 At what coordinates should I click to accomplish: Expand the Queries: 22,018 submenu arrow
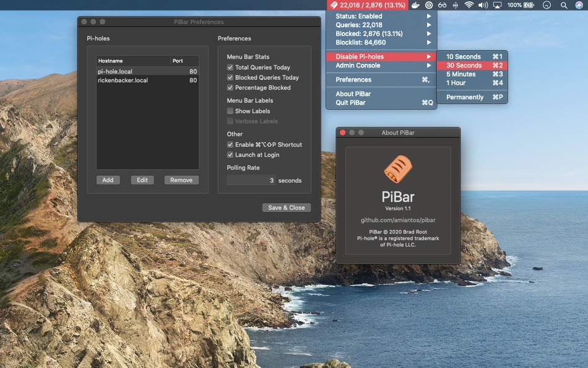429,25
